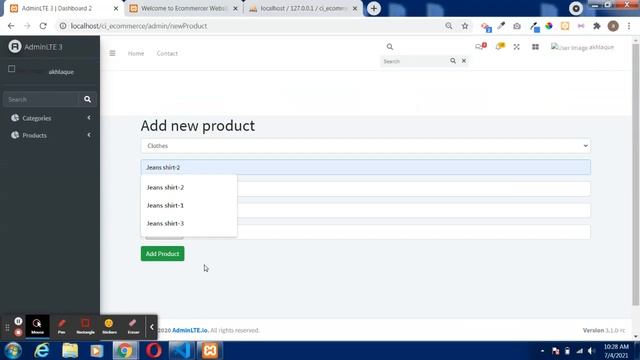Image resolution: width=640 pixels, height=360 pixels.
Task: Open Visual Studio Code from the taskbar
Action: (x=182, y=351)
